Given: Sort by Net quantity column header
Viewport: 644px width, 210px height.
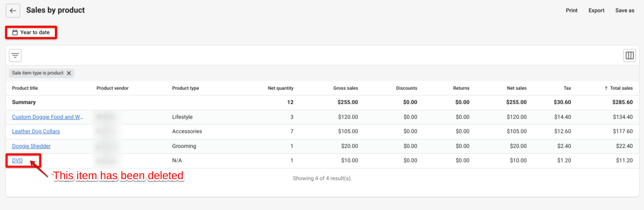Looking at the screenshot, I should pos(280,88).
